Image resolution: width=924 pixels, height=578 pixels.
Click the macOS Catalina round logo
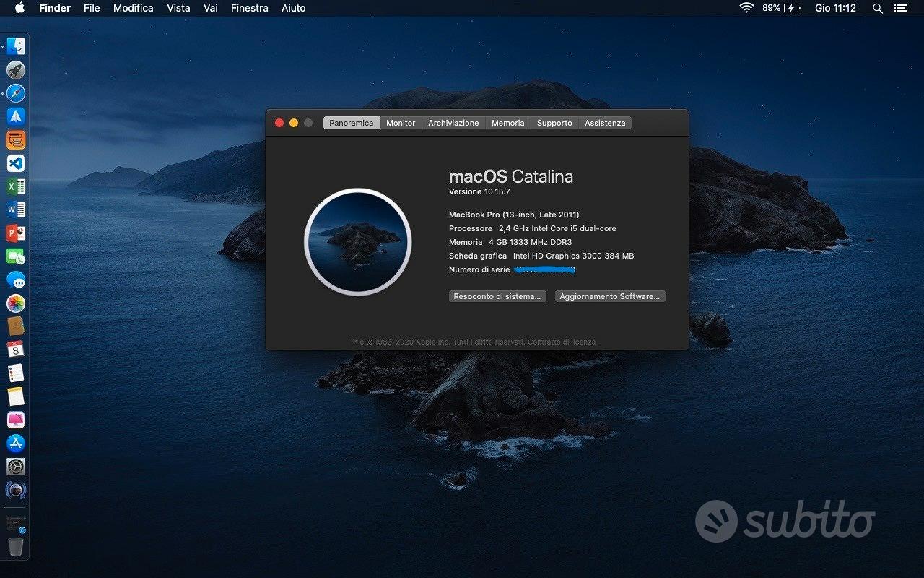(358, 242)
